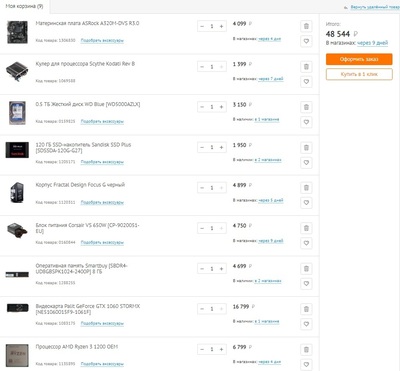The height and width of the screenshot is (371, 400).
Task: Open accessories link for Sandisk SSD
Action: coord(102,162)
